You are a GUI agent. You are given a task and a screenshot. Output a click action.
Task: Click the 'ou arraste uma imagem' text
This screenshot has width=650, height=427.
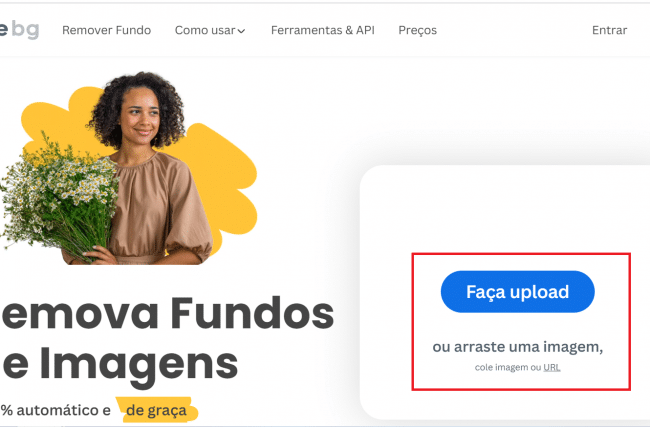[517, 347]
